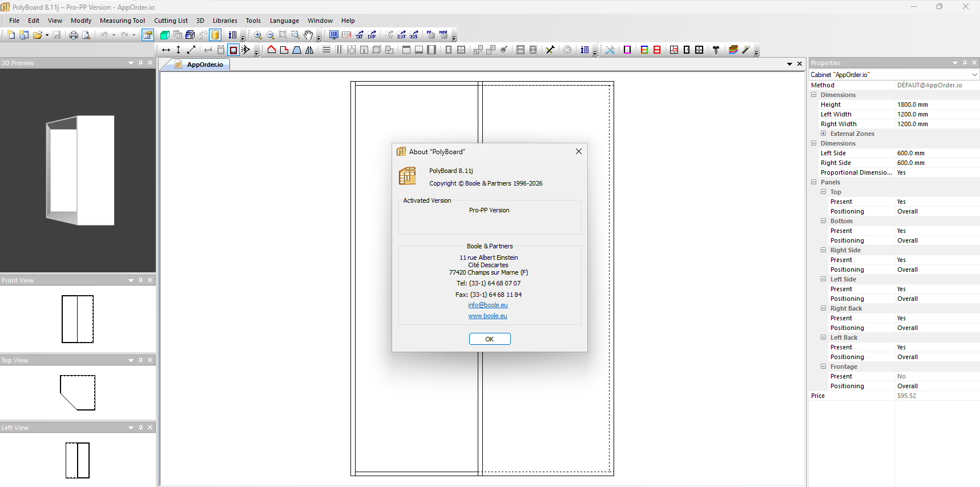Close the AppOrder.io document tab
The width and height of the screenshot is (980, 487).
click(800, 64)
